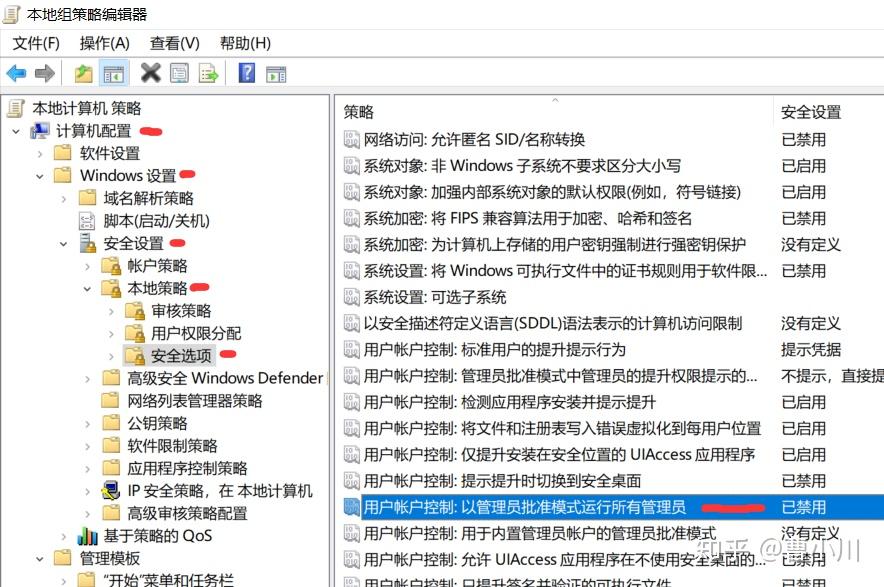The width and height of the screenshot is (884, 587).
Task: Click the Up one level folder icon
Action: pos(84,72)
